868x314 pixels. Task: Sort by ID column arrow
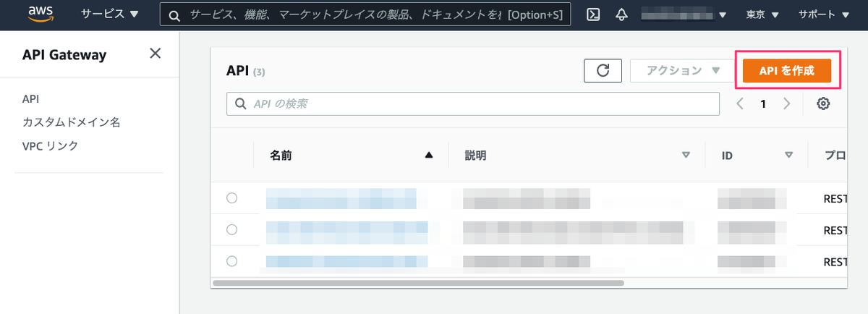point(788,155)
